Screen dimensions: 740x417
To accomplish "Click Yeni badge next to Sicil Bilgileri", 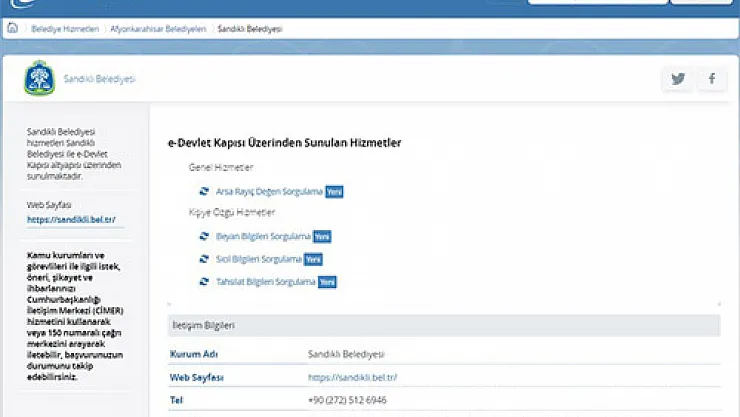I will click(313, 259).
